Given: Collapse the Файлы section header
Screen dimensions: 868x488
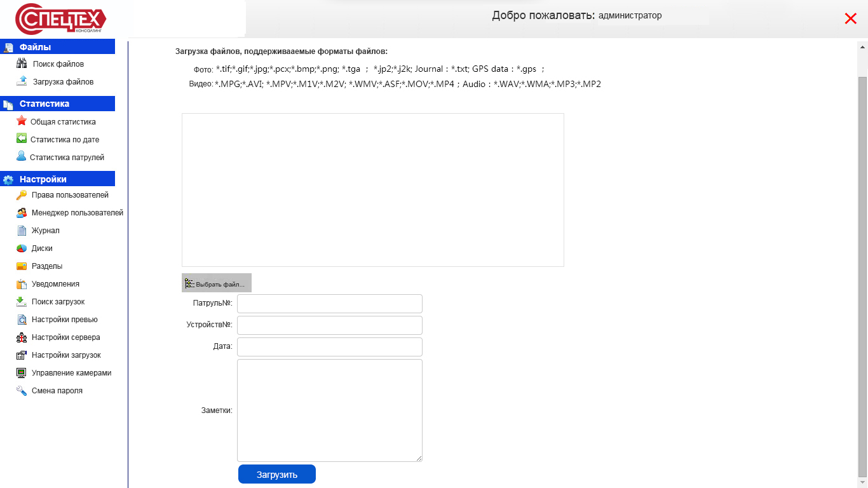Looking at the screenshot, I should pyautogui.click(x=57, y=47).
